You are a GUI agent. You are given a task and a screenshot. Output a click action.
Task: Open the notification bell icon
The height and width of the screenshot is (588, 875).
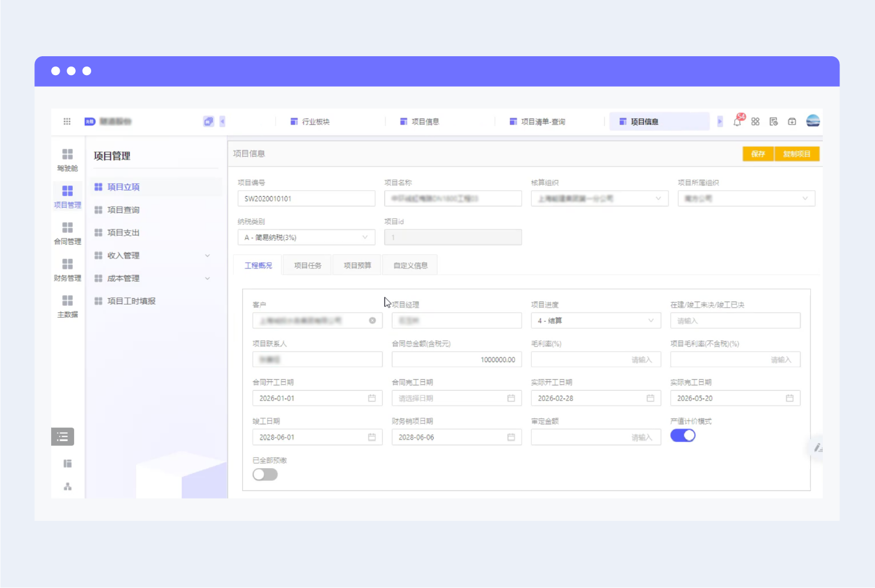click(x=738, y=121)
